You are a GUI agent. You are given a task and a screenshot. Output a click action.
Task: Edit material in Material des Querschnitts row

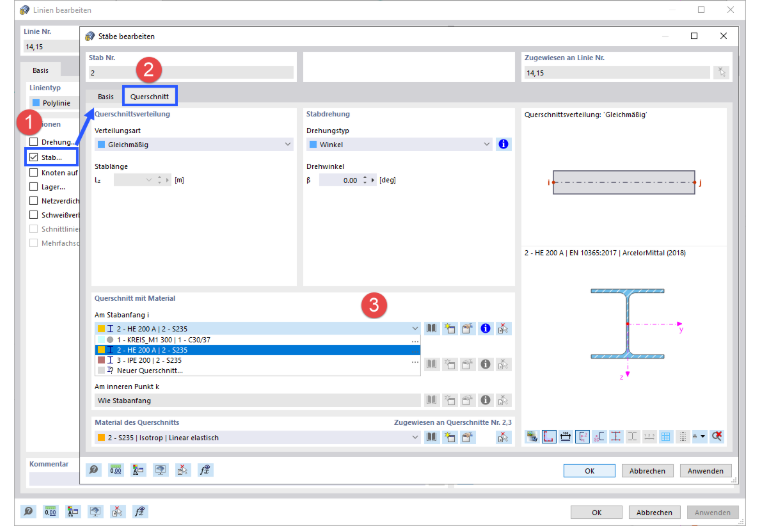(x=467, y=437)
